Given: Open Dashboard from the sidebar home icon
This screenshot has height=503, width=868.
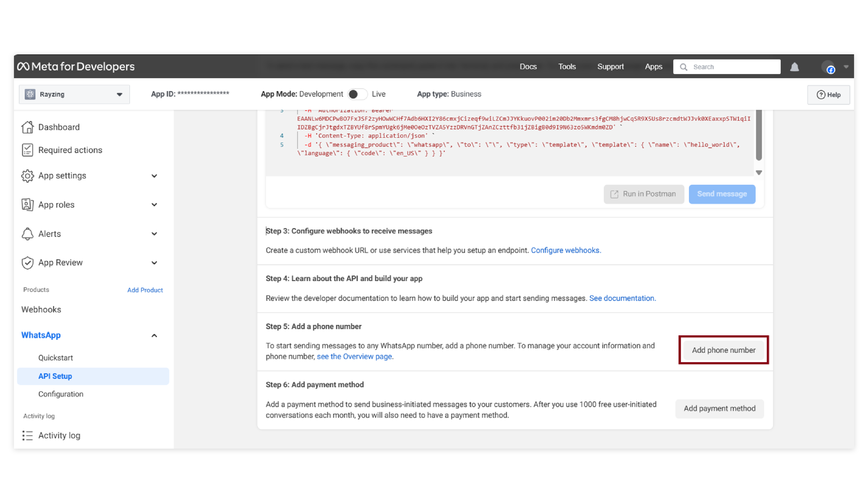Looking at the screenshot, I should 27,127.
